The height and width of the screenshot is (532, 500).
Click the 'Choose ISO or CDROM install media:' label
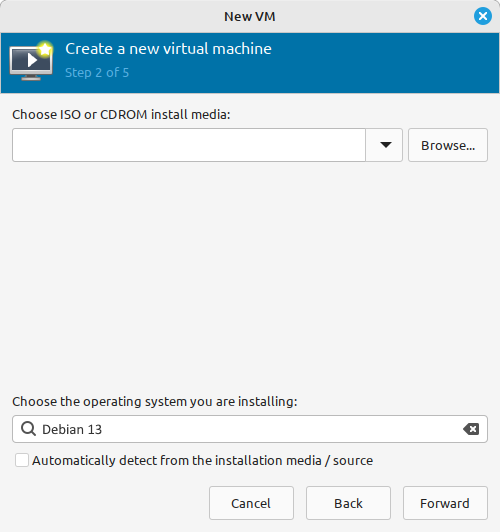[121, 115]
